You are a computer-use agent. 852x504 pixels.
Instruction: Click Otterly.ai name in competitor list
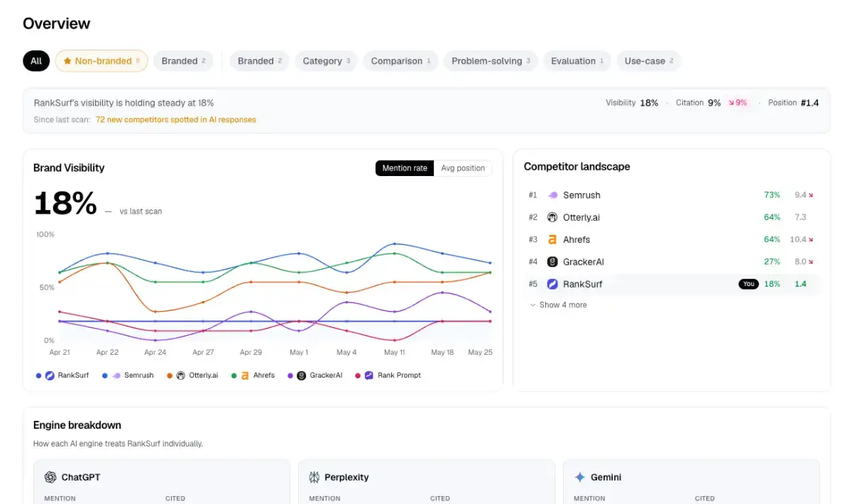click(581, 217)
